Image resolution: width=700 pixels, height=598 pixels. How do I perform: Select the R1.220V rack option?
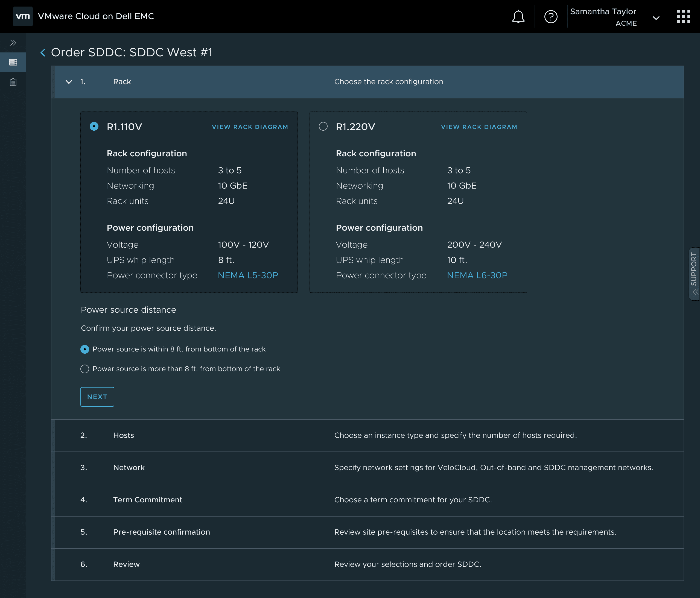coord(323,127)
